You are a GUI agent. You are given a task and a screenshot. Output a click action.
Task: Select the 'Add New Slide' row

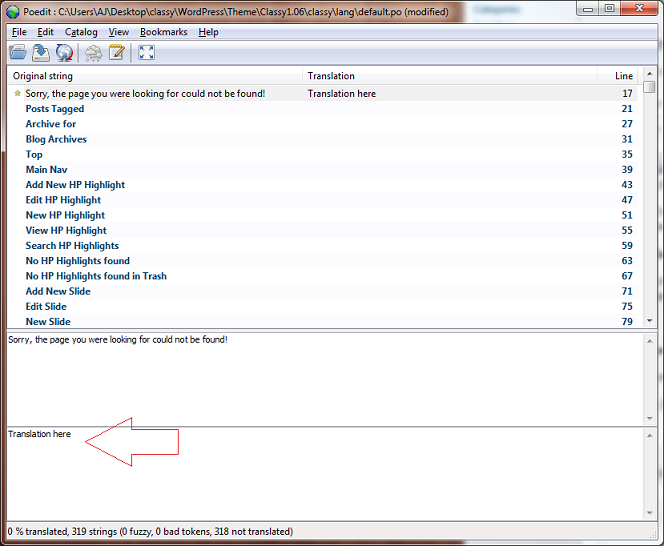323,291
